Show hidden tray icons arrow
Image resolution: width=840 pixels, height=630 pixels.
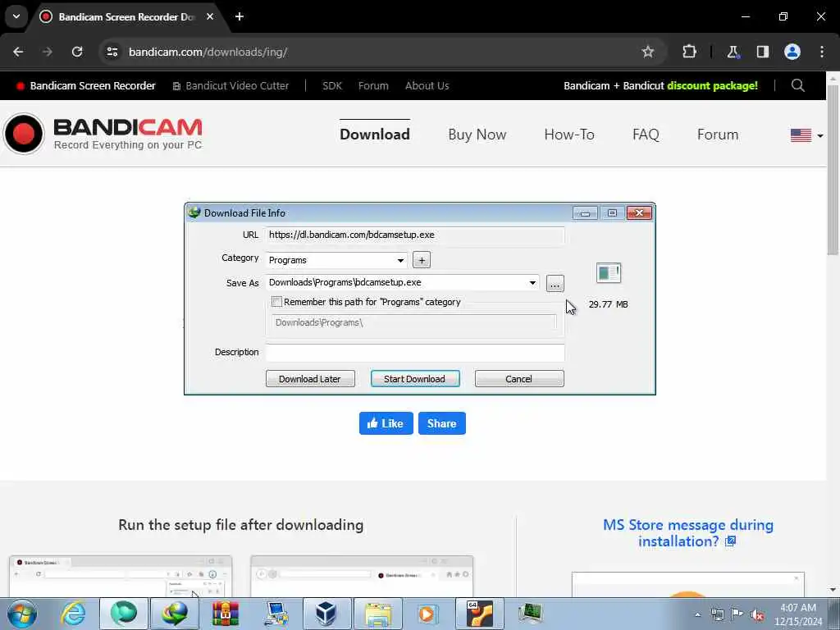697,615
